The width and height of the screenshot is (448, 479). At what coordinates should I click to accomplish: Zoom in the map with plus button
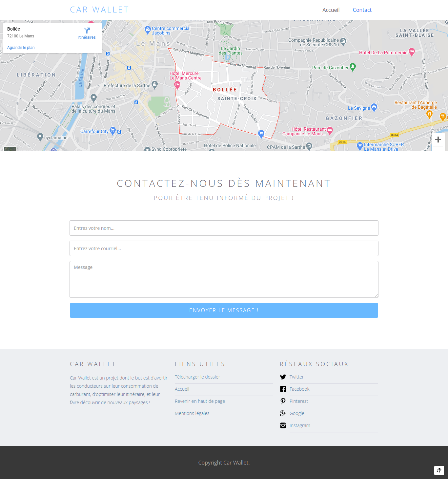pos(438,140)
